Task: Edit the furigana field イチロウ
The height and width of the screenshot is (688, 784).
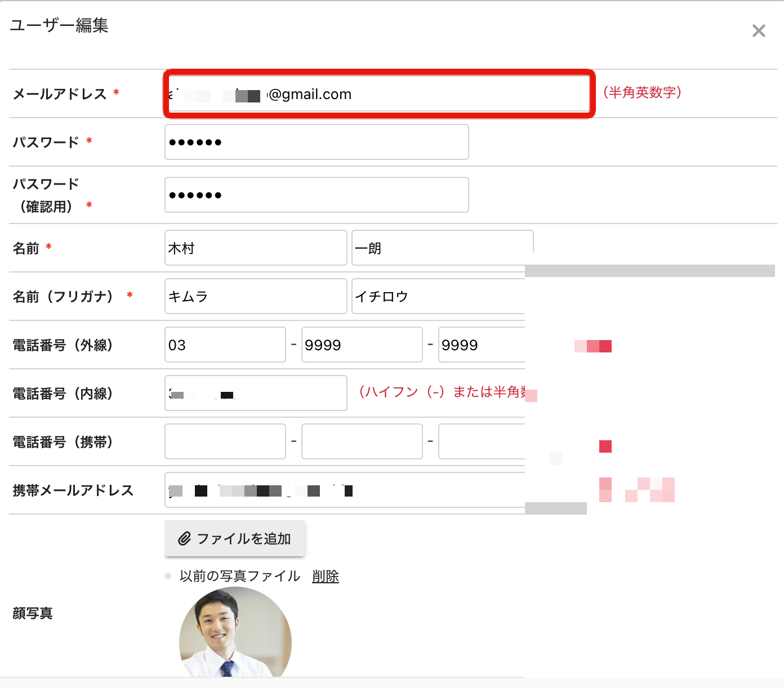Action: pyautogui.click(x=439, y=296)
